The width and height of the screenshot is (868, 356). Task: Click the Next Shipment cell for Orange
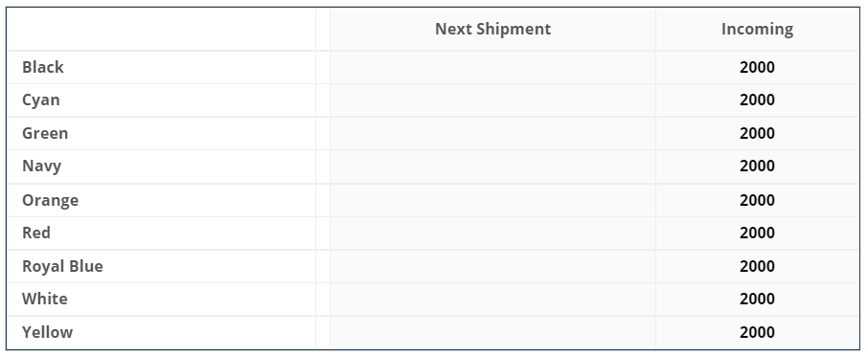[x=492, y=200]
